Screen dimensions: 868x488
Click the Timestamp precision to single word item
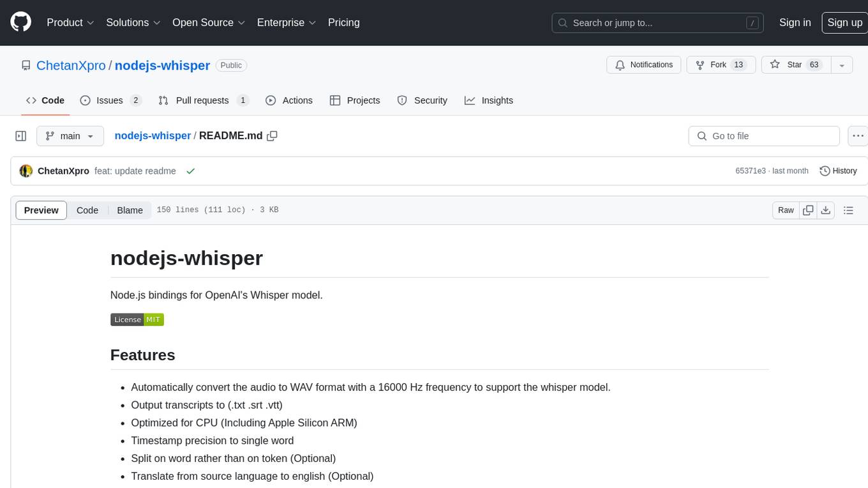(213, 441)
